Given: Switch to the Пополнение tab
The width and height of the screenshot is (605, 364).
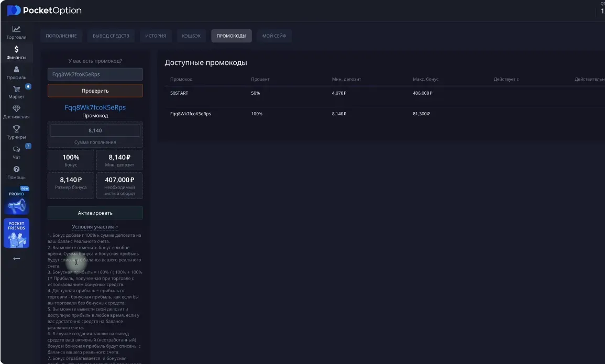Looking at the screenshot, I should click(x=62, y=36).
